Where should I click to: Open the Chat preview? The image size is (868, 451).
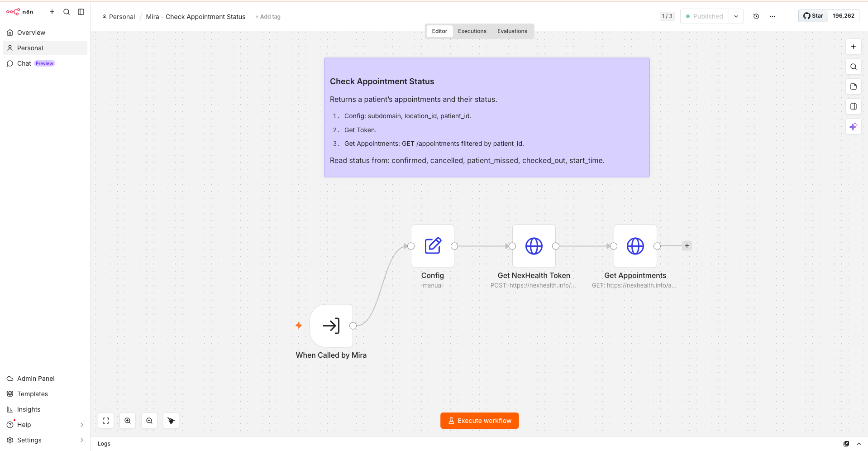45,63
